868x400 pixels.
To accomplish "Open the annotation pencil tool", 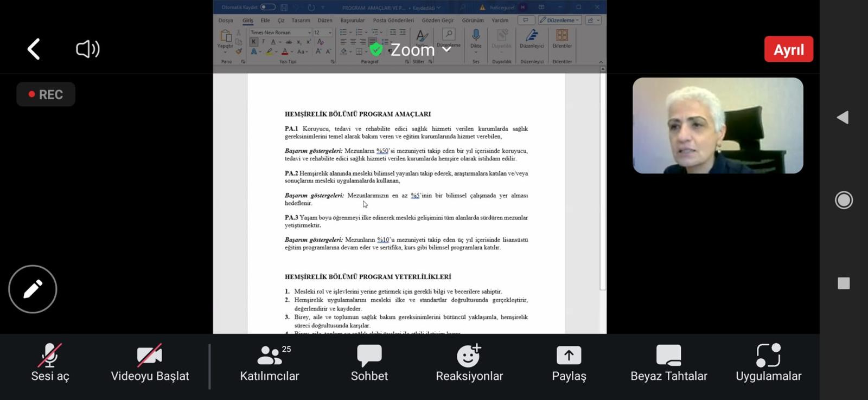I will (33, 289).
